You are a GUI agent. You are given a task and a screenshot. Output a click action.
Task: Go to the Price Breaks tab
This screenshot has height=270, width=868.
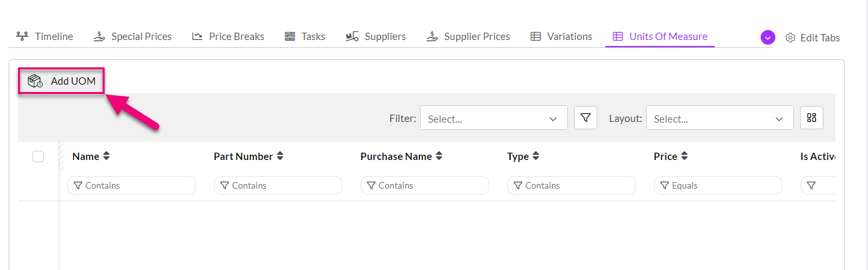228,37
